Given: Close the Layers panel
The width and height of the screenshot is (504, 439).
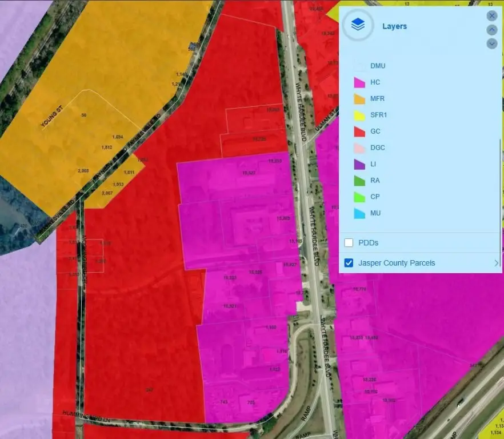Looking at the screenshot, I should [491, 16].
